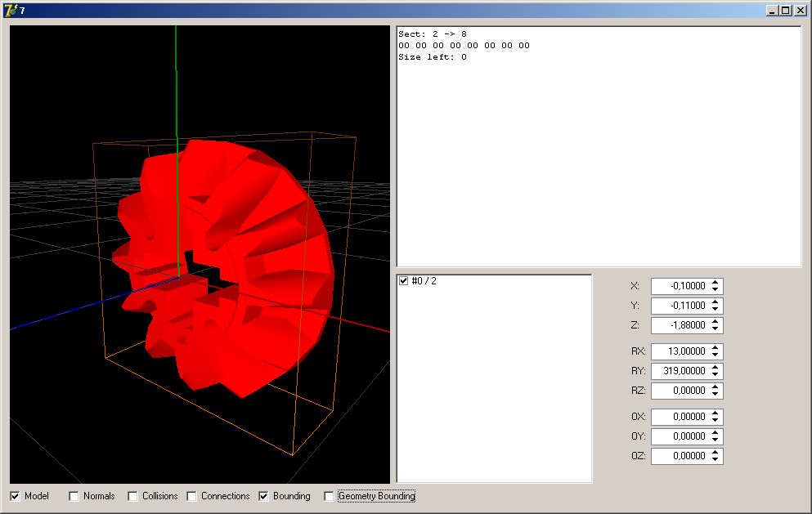The width and height of the screenshot is (812, 514).
Task: Increase the RZ value with up arrow
Action: (716, 387)
